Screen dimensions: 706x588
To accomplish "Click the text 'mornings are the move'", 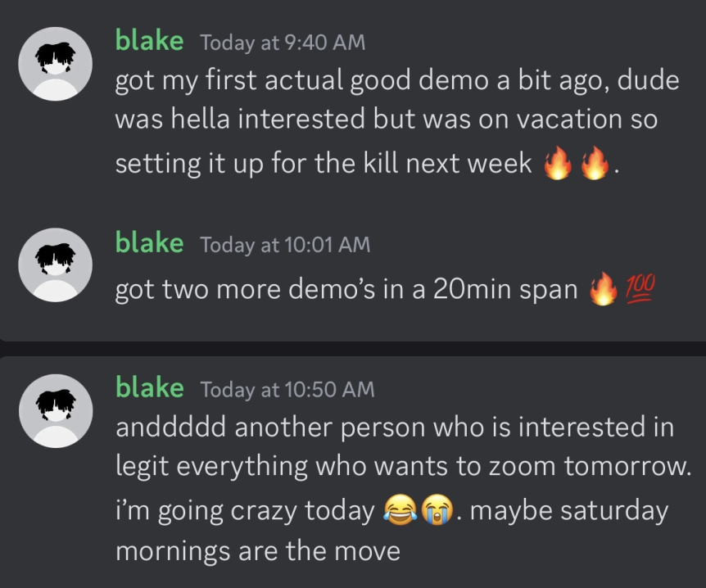I will 257,550.
